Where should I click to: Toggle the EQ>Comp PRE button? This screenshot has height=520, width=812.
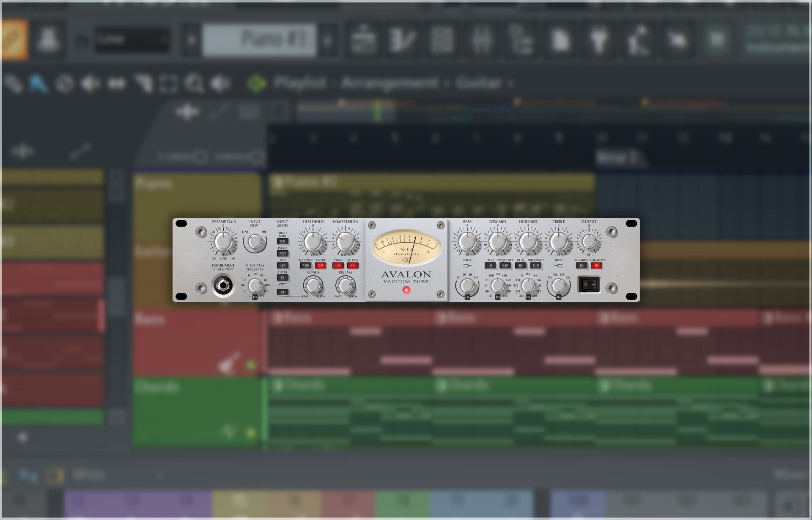pos(305,265)
